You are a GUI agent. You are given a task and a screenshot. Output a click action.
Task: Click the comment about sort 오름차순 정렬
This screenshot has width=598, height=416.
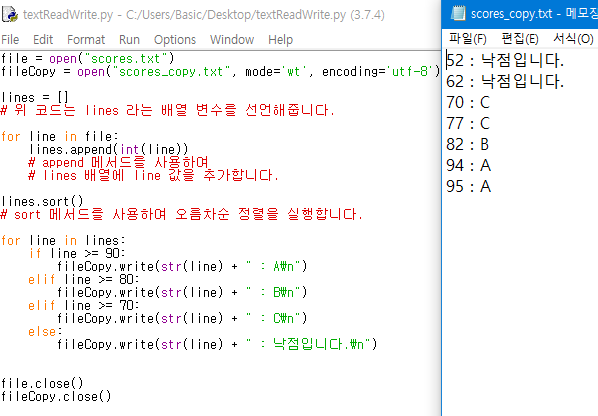(182, 214)
